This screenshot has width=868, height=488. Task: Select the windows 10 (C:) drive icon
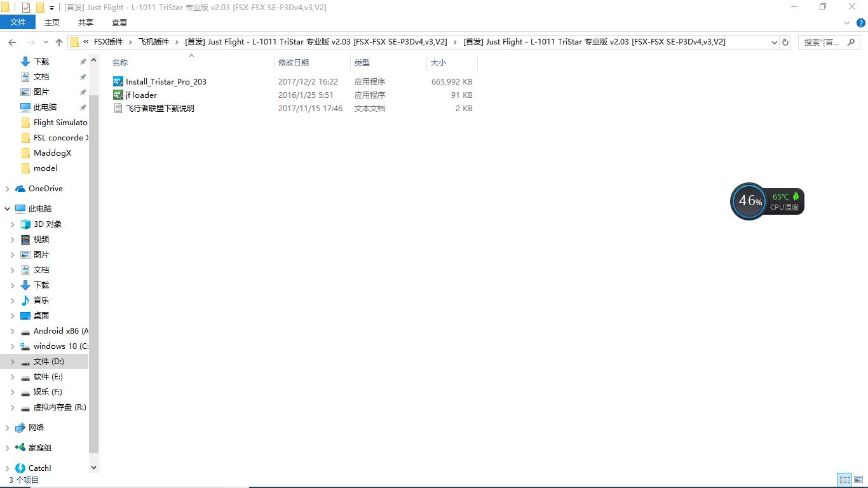click(x=25, y=346)
